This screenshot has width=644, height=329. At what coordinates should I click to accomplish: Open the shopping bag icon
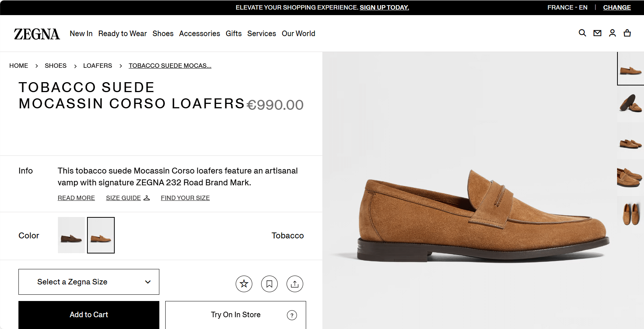pos(627,33)
